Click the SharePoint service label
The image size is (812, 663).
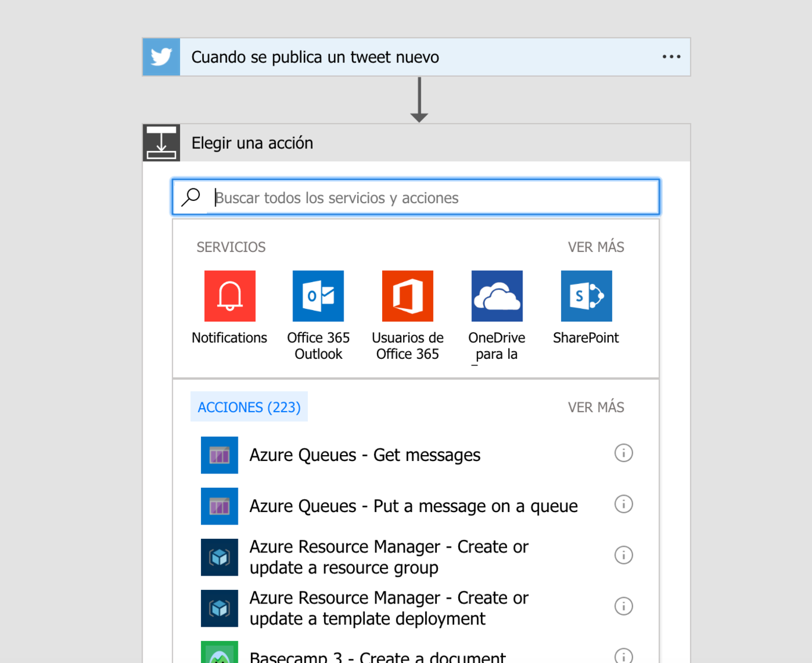point(586,338)
